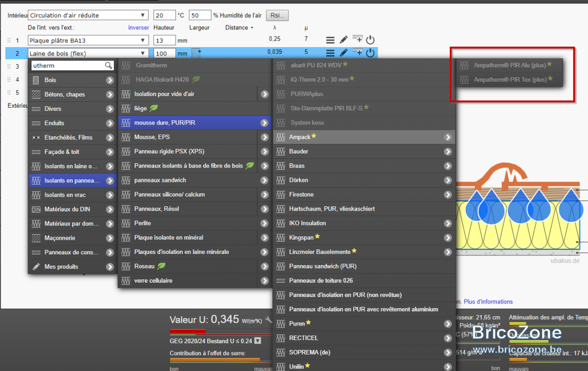Choose Panneaux d'isolation en PUR (non revêtue)

pos(365,295)
